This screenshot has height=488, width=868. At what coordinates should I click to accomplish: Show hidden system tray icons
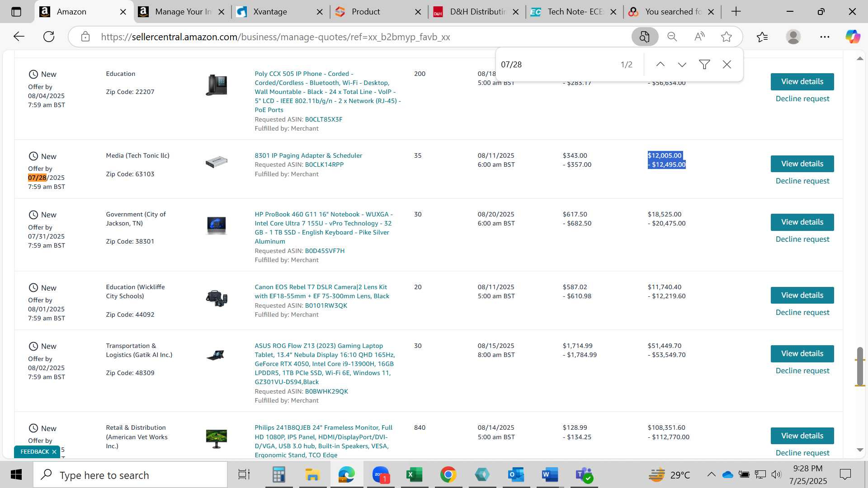[x=711, y=474]
